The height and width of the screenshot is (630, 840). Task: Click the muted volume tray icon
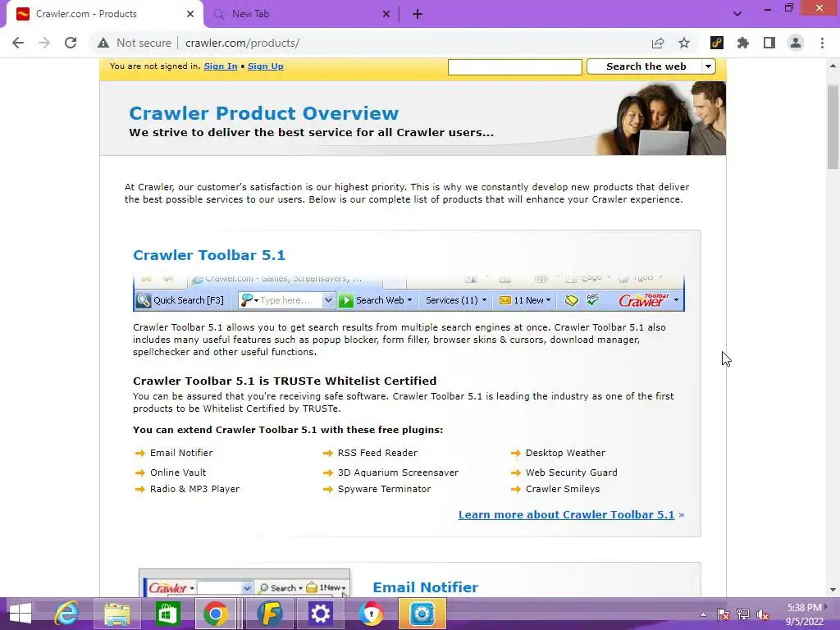click(764, 615)
